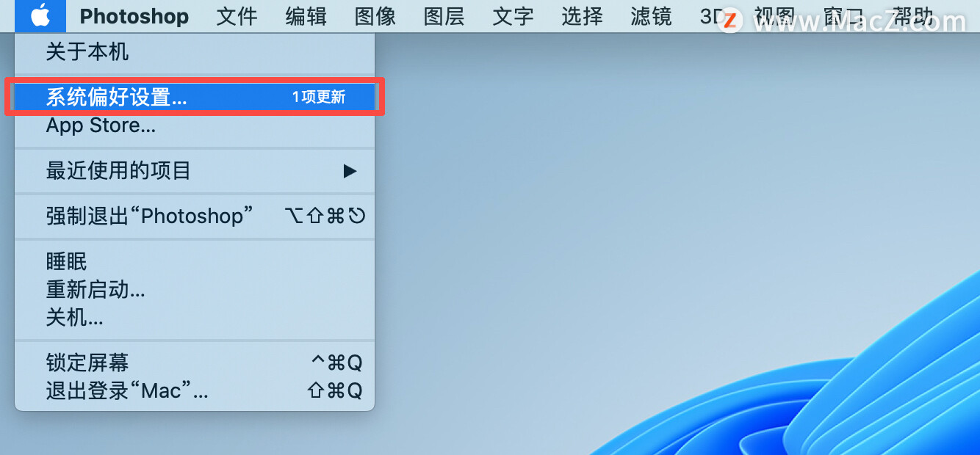The image size is (980, 455).
Task: Choose 睡眠 to sleep the Mac
Action: tap(195, 261)
